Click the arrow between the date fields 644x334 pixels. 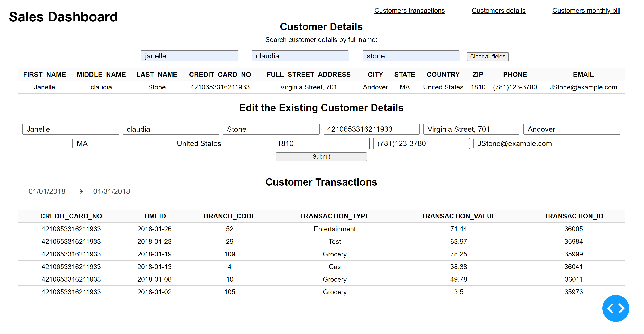(81, 192)
